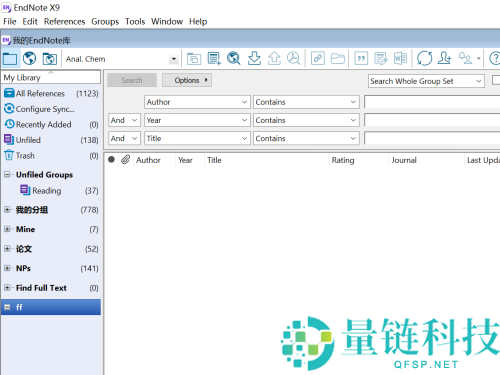The height and width of the screenshot is (375, 500).
Task: Select Integrated Library and Online Search Mode icon
Action: coord(50,59)
